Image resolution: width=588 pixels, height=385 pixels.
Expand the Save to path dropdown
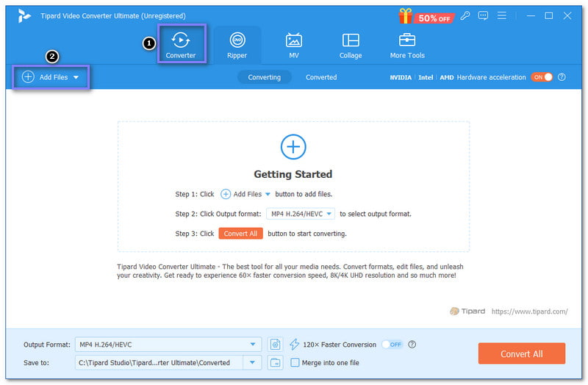click(253, 362)
